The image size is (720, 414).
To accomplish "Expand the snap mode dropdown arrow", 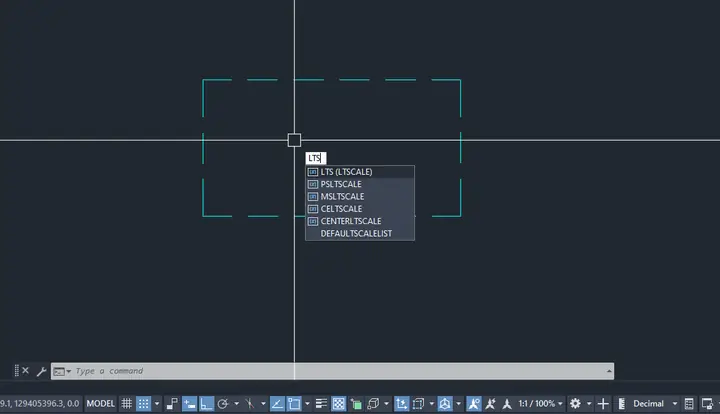I will (157, 404).
